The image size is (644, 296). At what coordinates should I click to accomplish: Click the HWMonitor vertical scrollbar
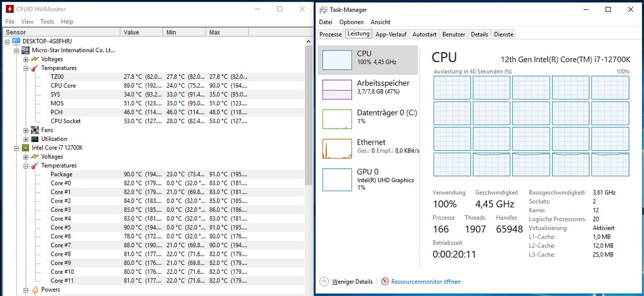click(x=309, y=161)
